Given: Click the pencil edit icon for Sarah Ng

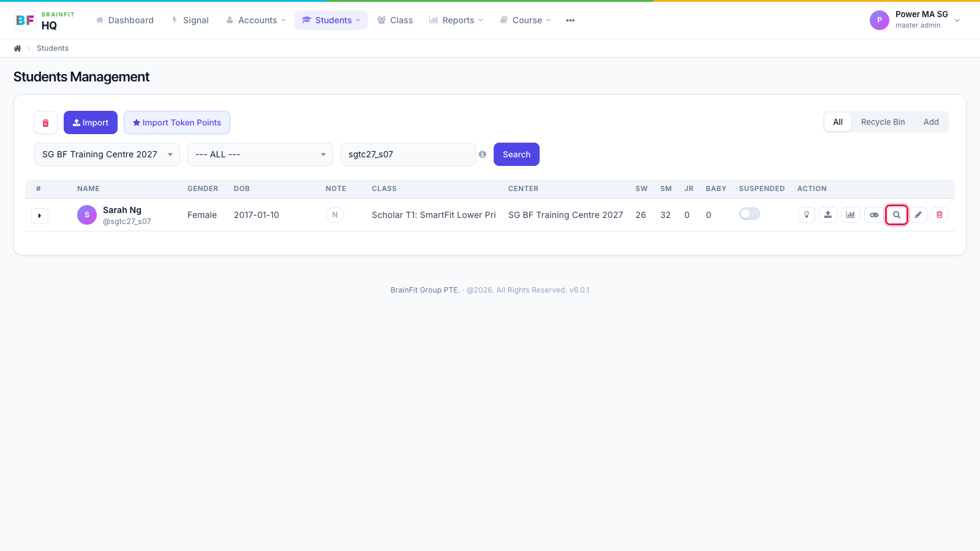Looking at the screenshot, I should click(918, 215).
